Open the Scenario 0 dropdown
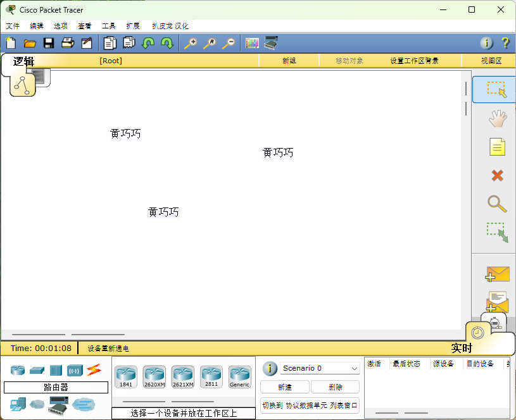516x420 pixels. coord(320,368)
